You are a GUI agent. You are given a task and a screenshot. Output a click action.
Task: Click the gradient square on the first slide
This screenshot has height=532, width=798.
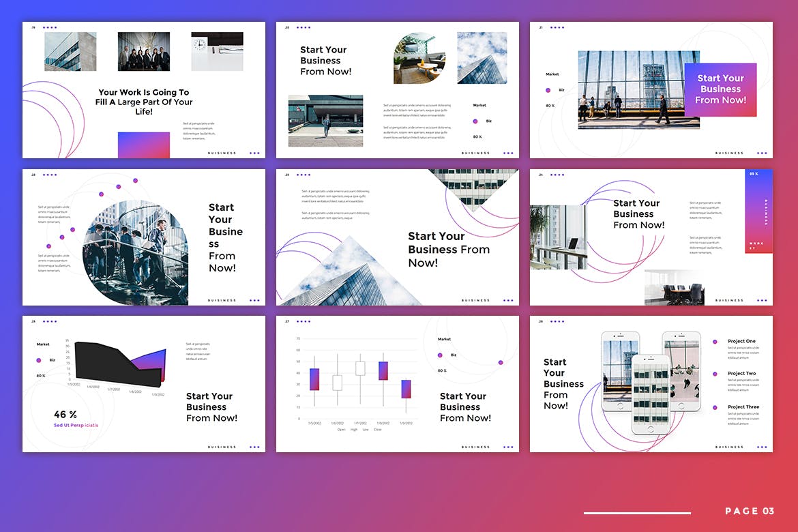pyautogui.click(x=143, y=145)
